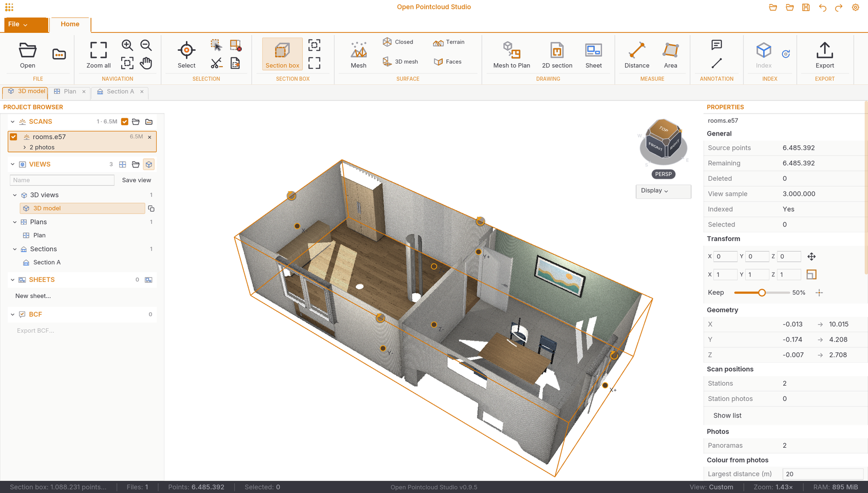The height and width of the screenshot is (493, 868).
Task: Generate a 3D mesh
Action: click(x=401, y=62)
